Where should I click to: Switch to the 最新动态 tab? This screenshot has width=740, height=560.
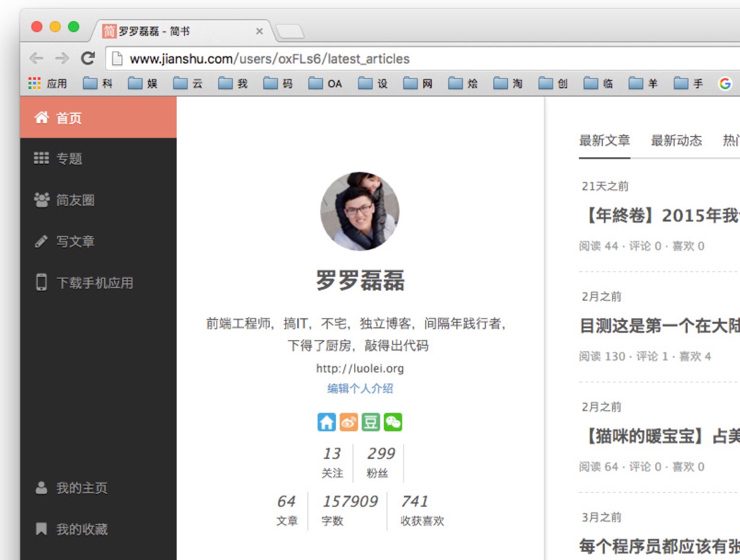tap(676, 141)
